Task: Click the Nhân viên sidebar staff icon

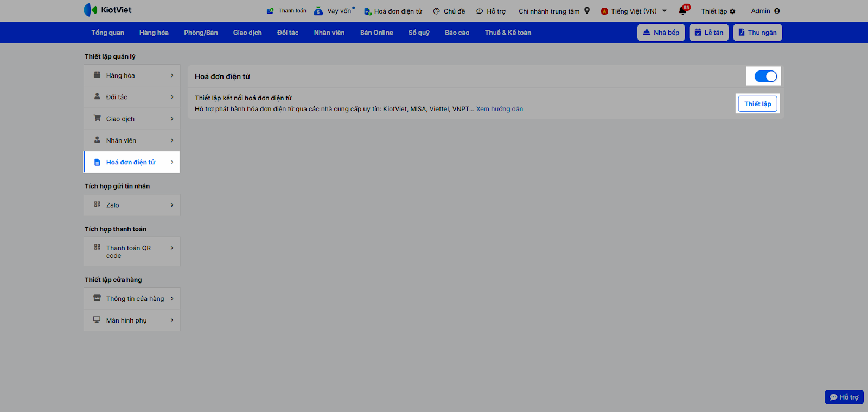Action: [x=97, y=140]
